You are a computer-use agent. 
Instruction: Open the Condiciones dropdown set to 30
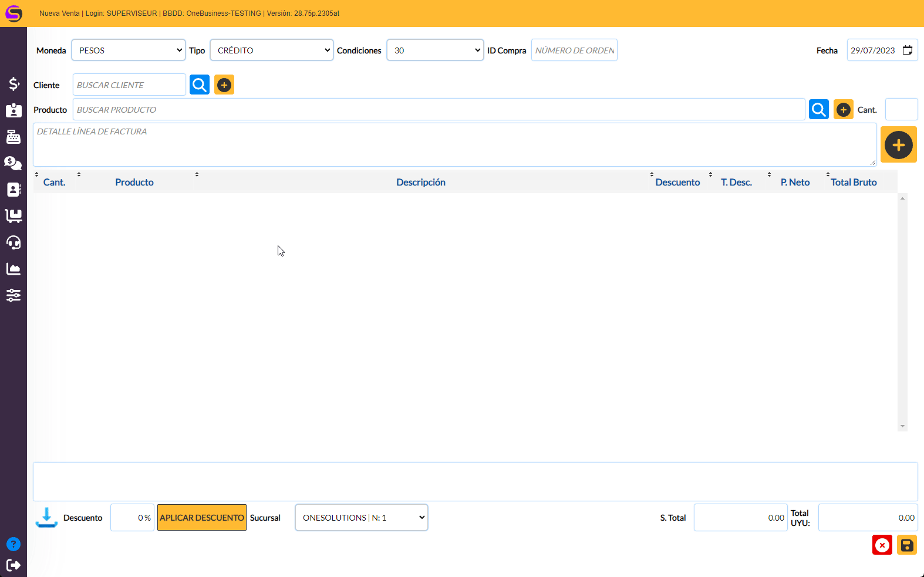(x=435, y=50)
